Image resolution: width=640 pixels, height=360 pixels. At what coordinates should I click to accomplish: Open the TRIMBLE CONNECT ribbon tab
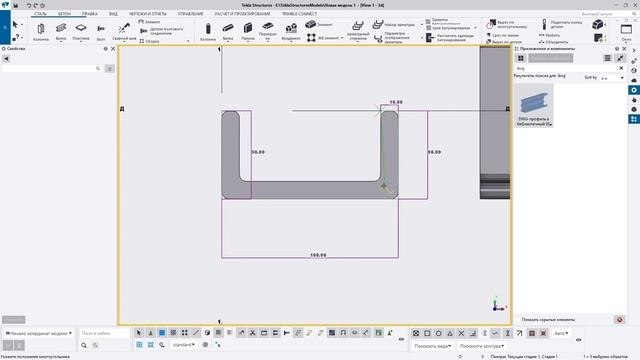(x=300, y=14)
